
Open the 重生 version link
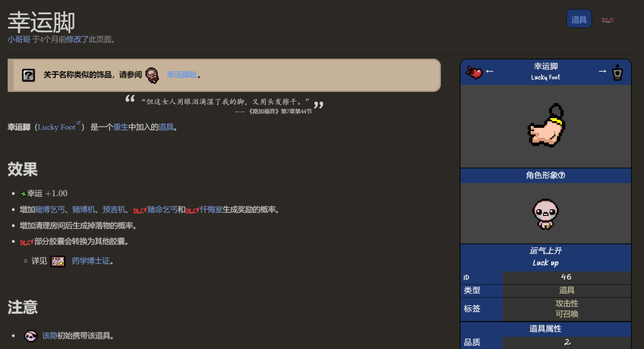121,127
